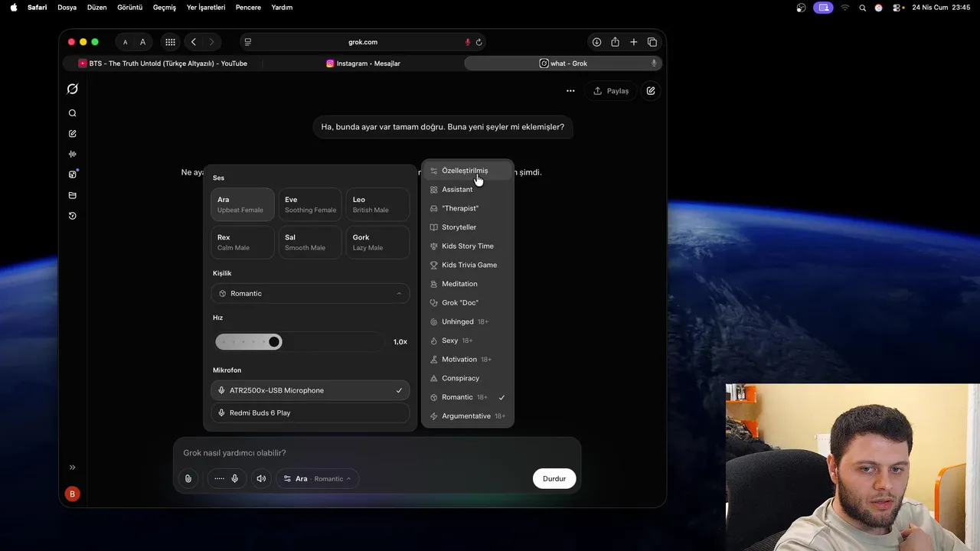Open the profile avatar labeled B
The image size is (980, 551).
(72, 494)
